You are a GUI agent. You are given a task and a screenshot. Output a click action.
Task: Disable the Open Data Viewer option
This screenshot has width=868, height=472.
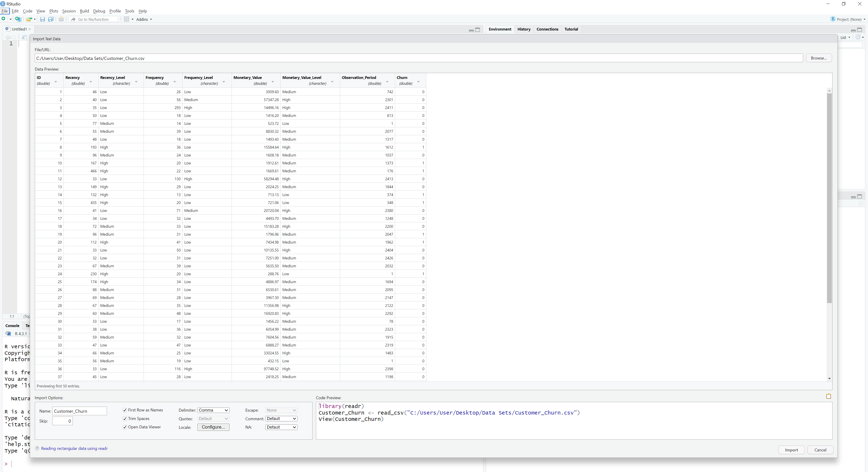125,427
